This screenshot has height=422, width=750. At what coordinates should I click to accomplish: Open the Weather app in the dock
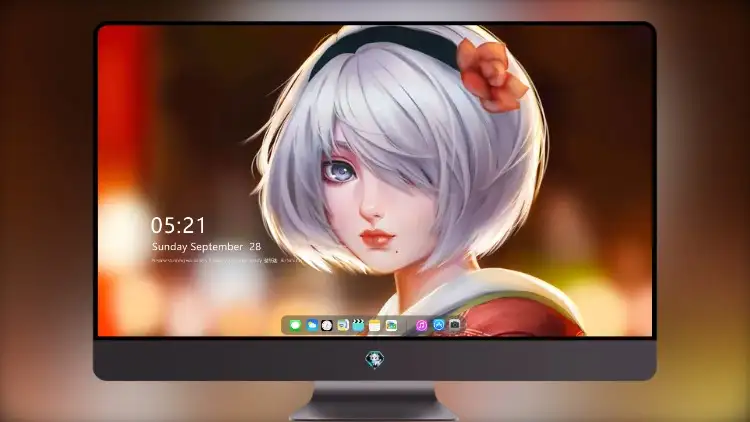point(312,325)
